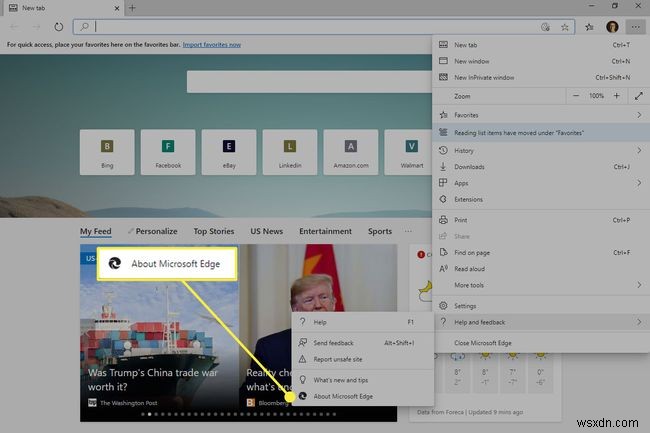Image resolution: width=650 pixels, height=433 pixels.
Task: Click the Settings gear menu entry
Action: pyautogui.click(x=541, y=306)
